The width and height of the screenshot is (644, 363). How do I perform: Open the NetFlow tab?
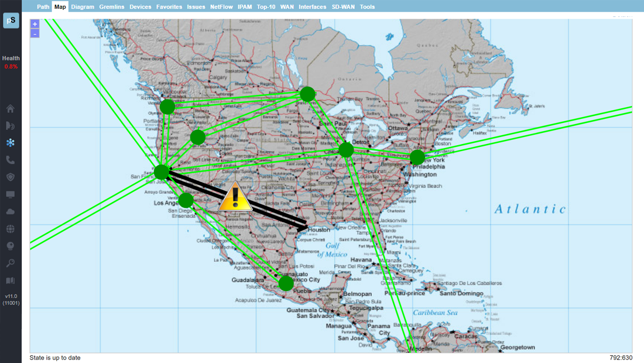point(221,7)
